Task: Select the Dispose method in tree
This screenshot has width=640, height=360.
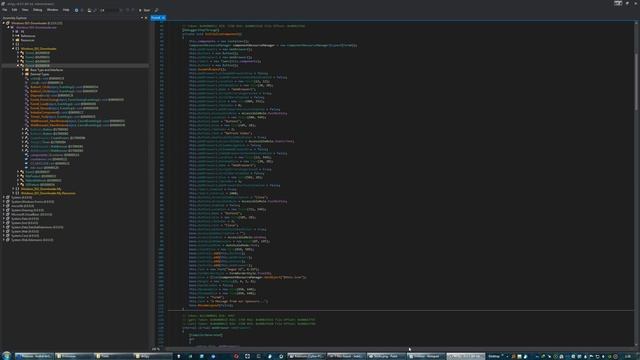Action: click(51, 96)
